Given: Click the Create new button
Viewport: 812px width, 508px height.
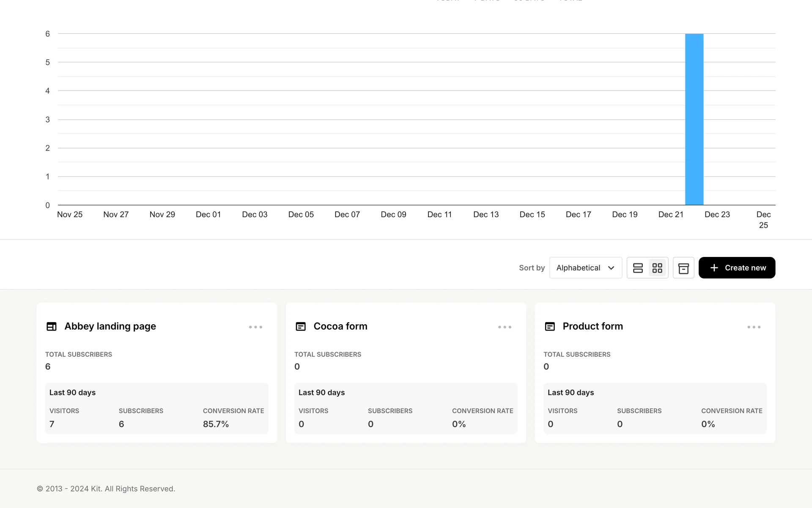Looking at the screenshot, I should pos(737,268).
